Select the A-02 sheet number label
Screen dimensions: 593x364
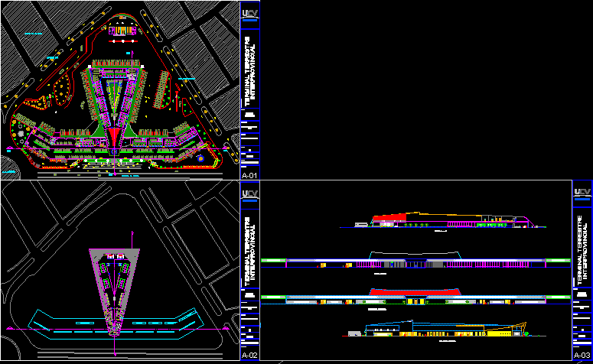tap(249, 356)
